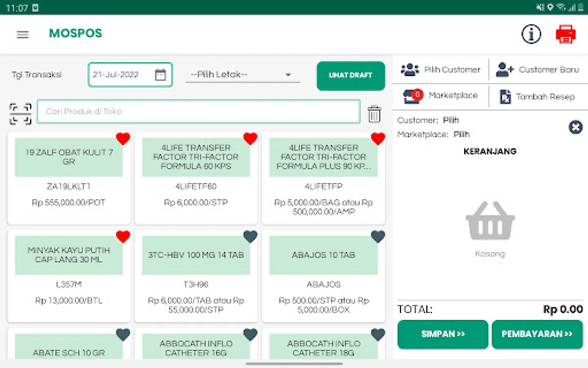Click the empty basket Kosong icon
The image size is (588, 368).
[x=490, y=221]
